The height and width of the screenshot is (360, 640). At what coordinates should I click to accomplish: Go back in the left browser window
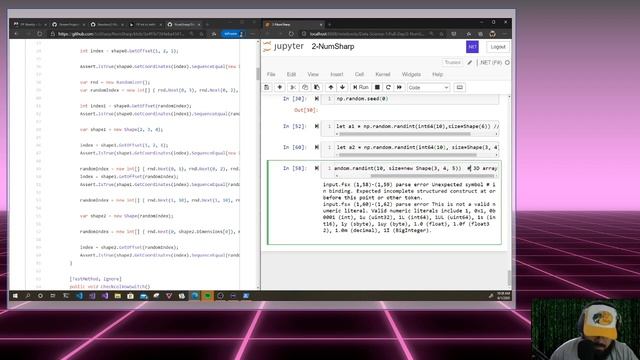16,34
